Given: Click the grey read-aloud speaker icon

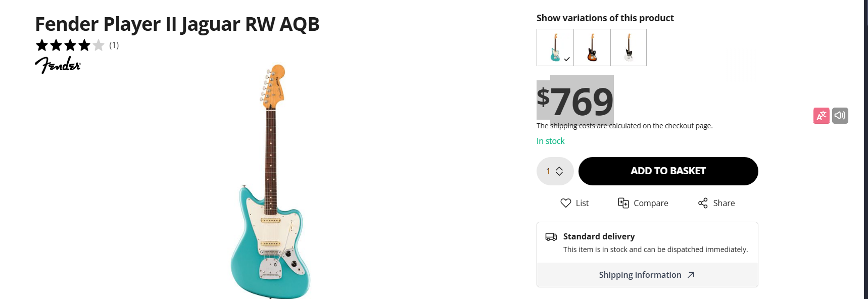Looking at the screenshot, I should [840, 116].
